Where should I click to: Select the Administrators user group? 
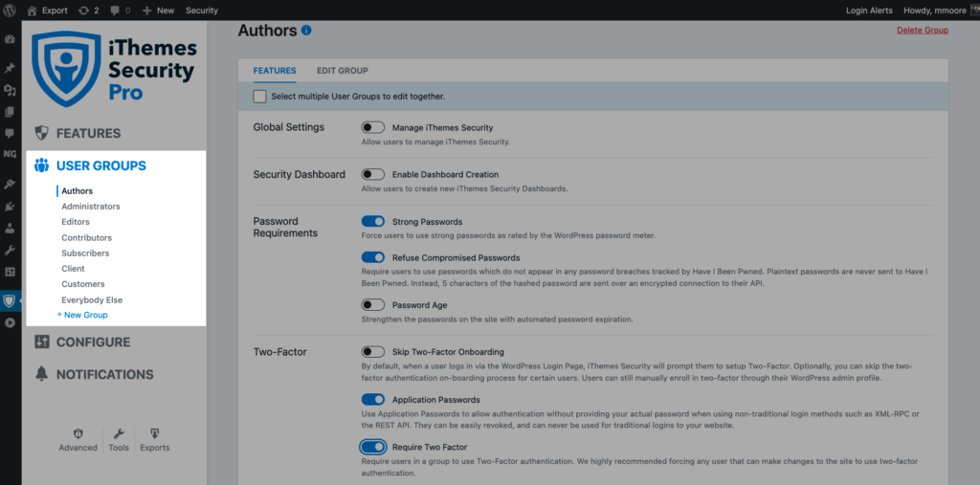91,207
